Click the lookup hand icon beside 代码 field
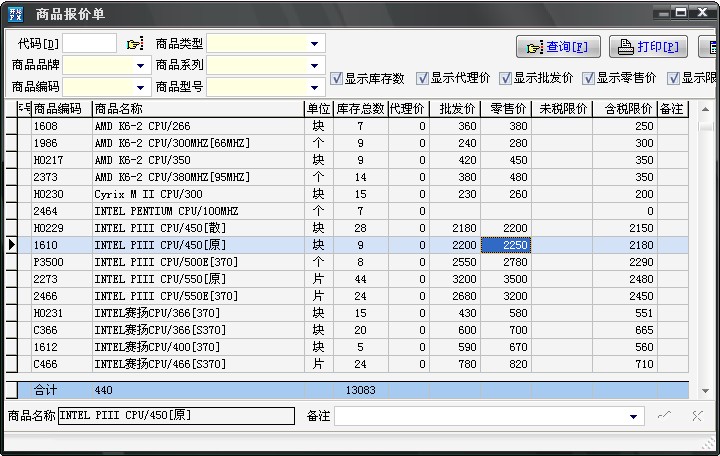Viewport: 720px width, 456px height. (135, 44)
